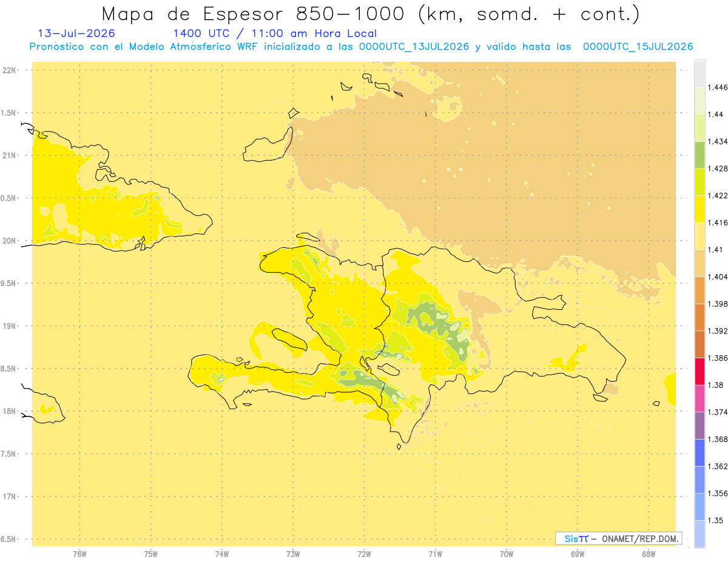Click the longitude label "73W"
Image resolution: width=728 pixels, height=562 pixels.
pos(293,554)
